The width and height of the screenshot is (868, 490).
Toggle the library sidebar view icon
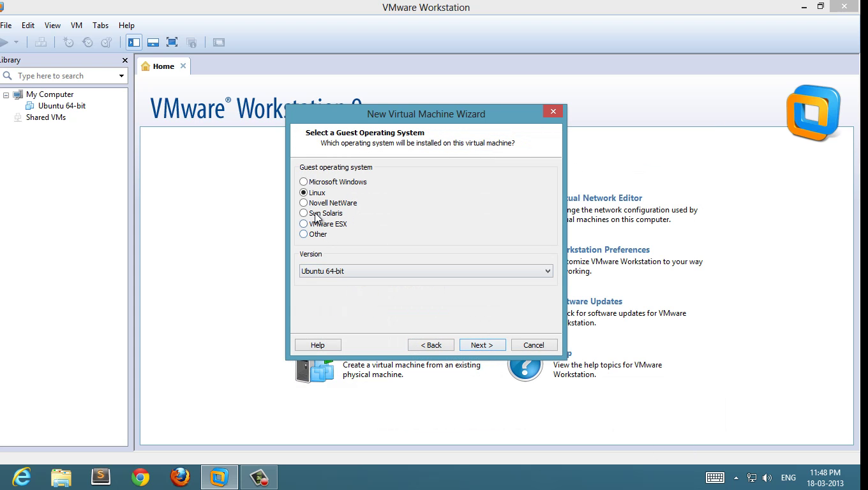pos(134,43)
